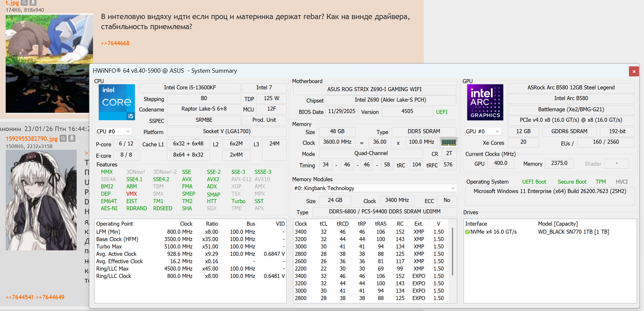Click download icon beside 1592955382790.jpg
The image size is (644, 311).
click(x=72, y=138)
